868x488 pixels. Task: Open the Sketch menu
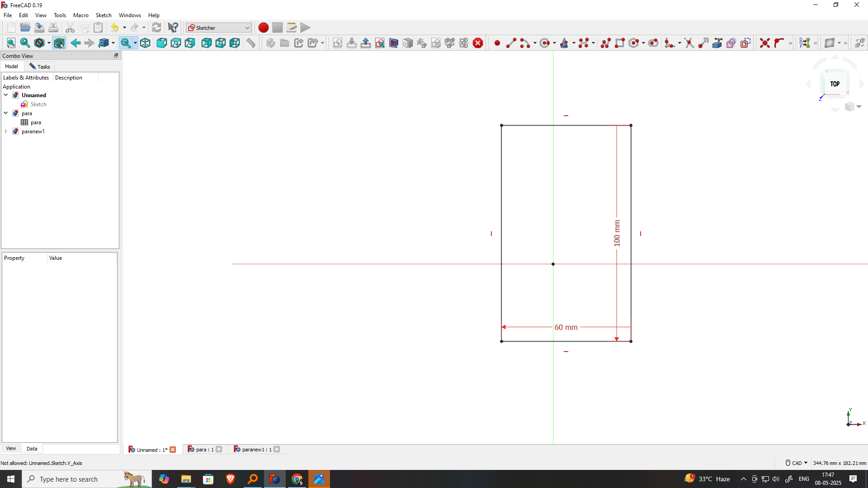tap(104, 15)
